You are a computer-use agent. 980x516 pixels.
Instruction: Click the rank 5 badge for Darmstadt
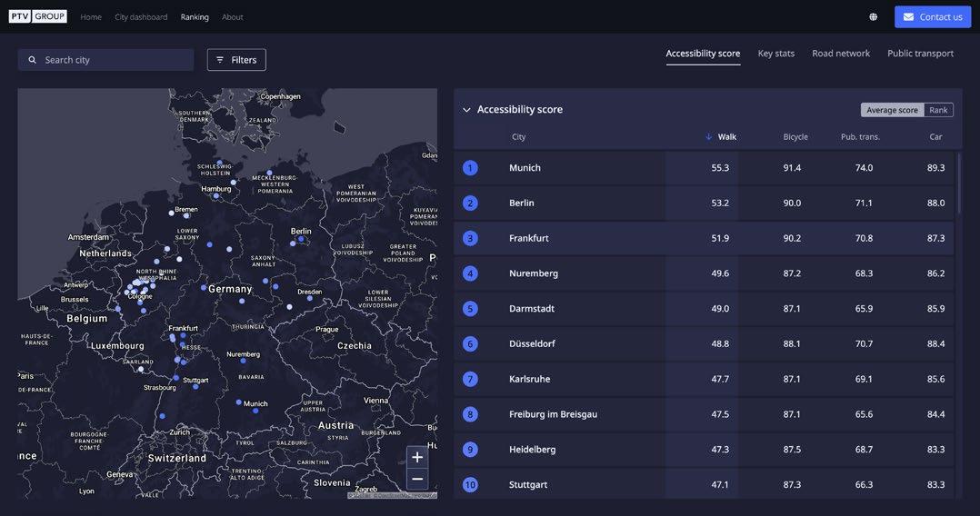coord(470,309)
